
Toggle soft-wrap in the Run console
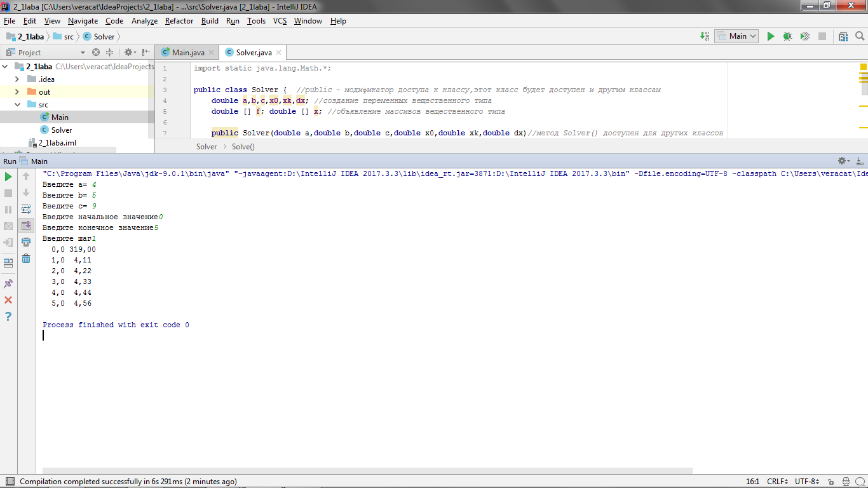26,209
